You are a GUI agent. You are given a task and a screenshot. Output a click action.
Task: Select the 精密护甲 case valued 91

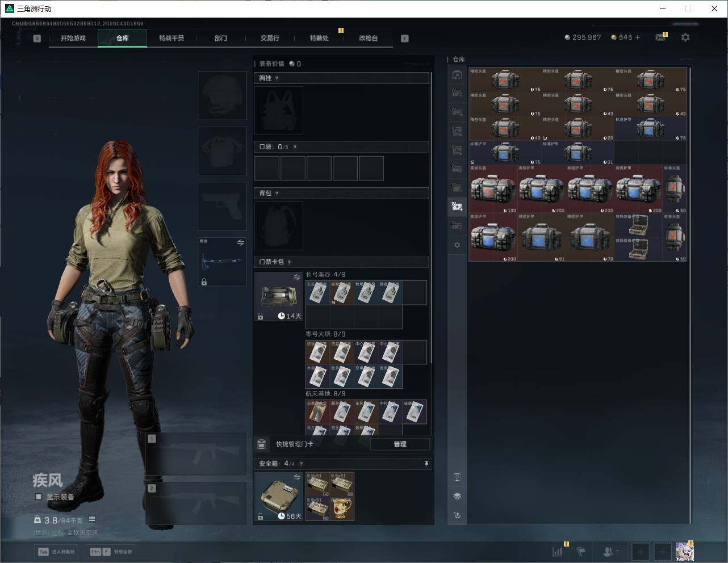542,237
